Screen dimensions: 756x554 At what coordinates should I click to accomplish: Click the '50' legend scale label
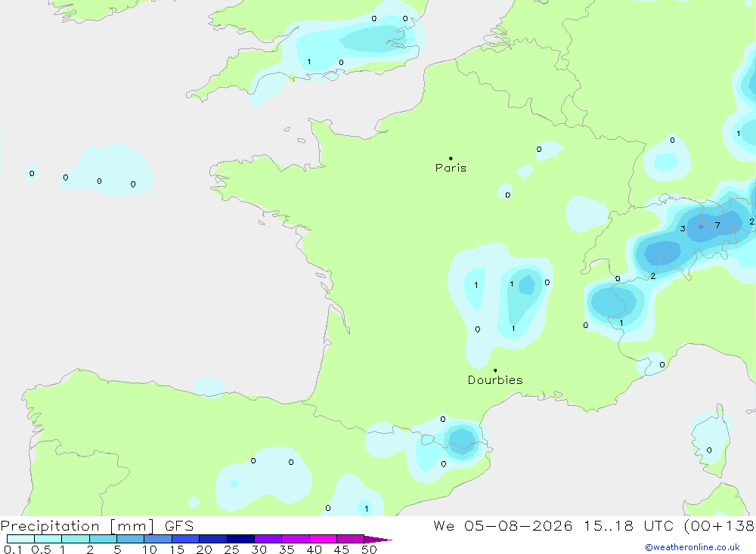point(370,549)
